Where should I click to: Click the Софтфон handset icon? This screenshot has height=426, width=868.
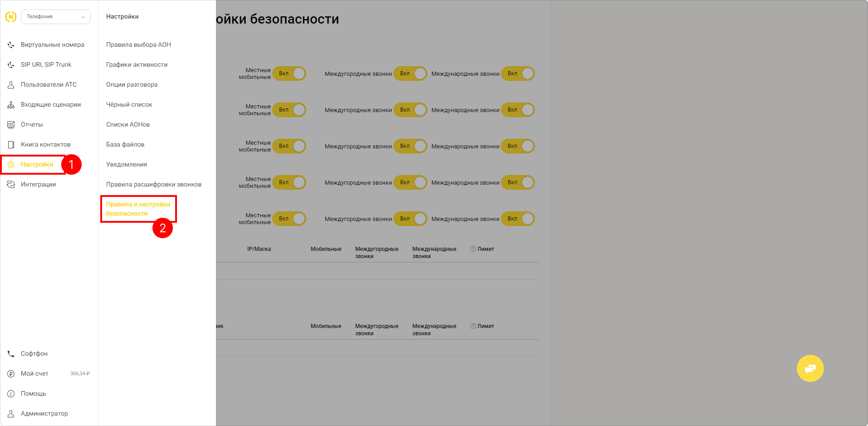click(x=11, y=353)
